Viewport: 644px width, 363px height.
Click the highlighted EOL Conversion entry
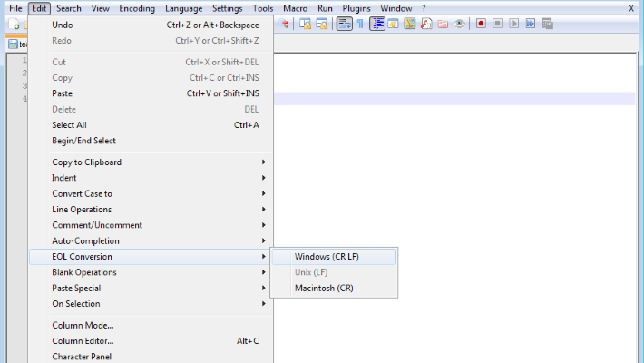coord(151,257)
